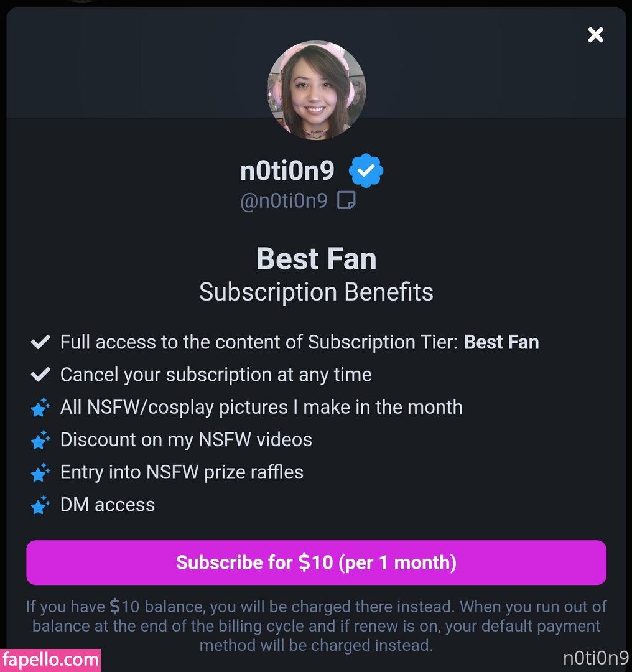Select the Entry into NSFW prize raffles text

click(x=182, y=472)
